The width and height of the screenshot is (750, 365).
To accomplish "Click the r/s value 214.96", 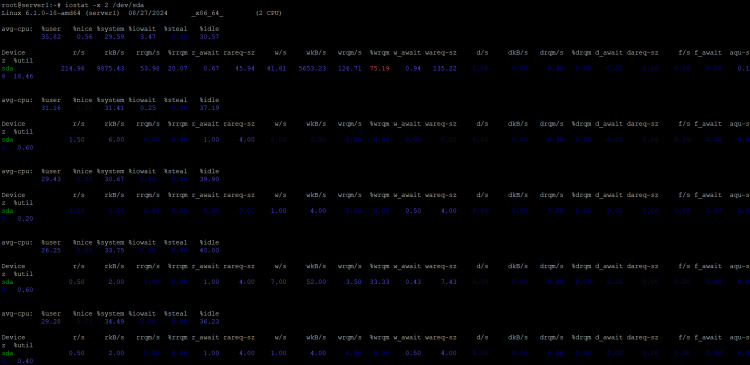I will pos(73,68).
